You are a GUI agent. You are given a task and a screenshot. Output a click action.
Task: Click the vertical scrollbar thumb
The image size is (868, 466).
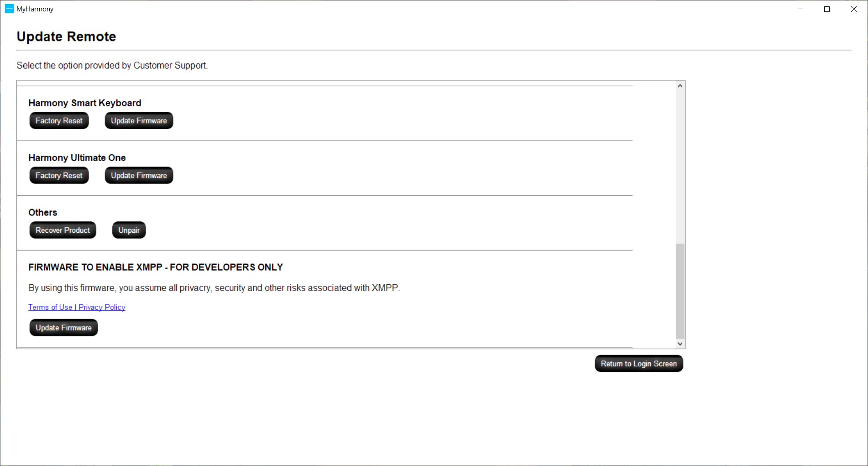coord(680,291)
